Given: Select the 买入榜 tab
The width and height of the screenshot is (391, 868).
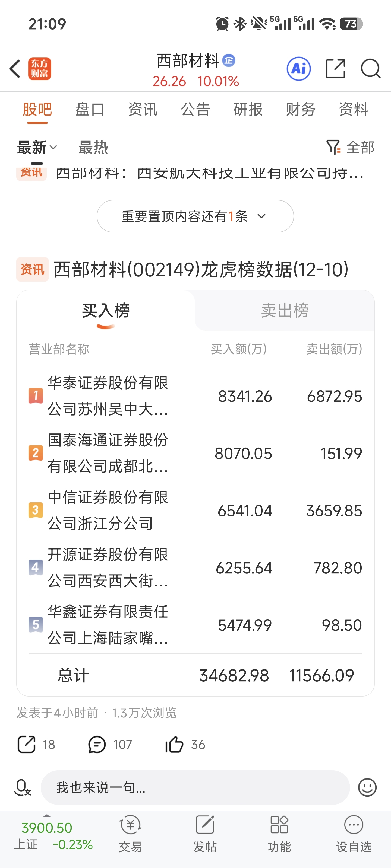Looking at the screenshot, I should [106, 310].
